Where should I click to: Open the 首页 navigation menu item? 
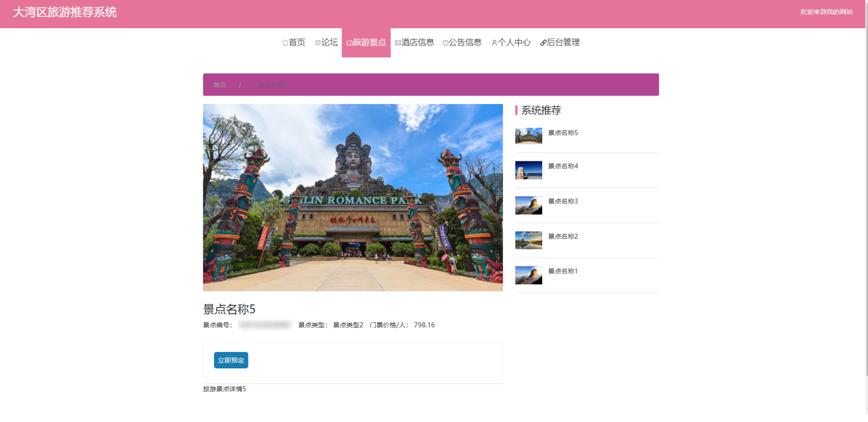294,42
